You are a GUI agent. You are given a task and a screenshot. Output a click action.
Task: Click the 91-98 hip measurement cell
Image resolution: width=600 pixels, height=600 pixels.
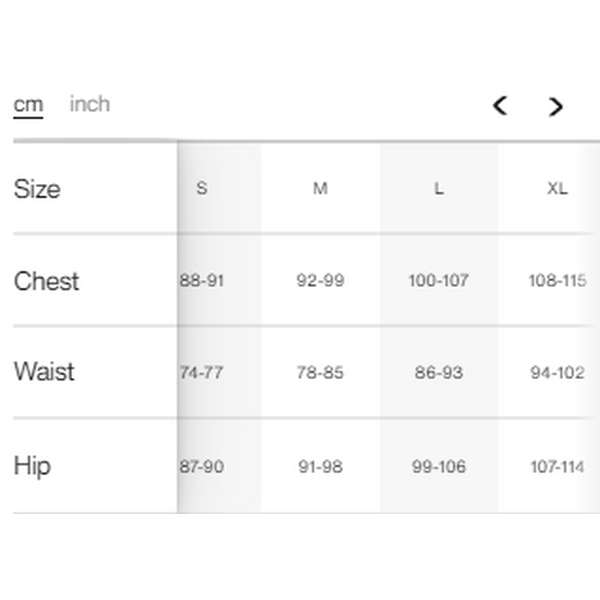click(320, 467)
